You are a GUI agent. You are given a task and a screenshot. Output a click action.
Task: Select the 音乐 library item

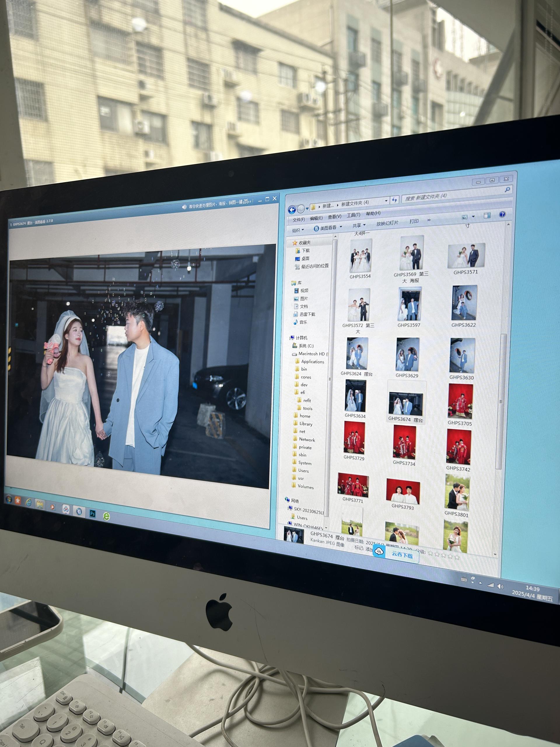point(300,322)
